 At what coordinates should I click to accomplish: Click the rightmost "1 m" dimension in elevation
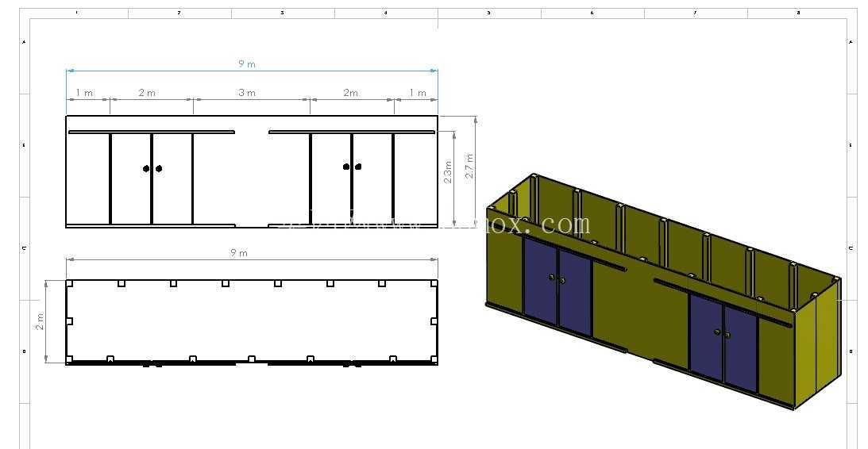(x=418, y=93)
